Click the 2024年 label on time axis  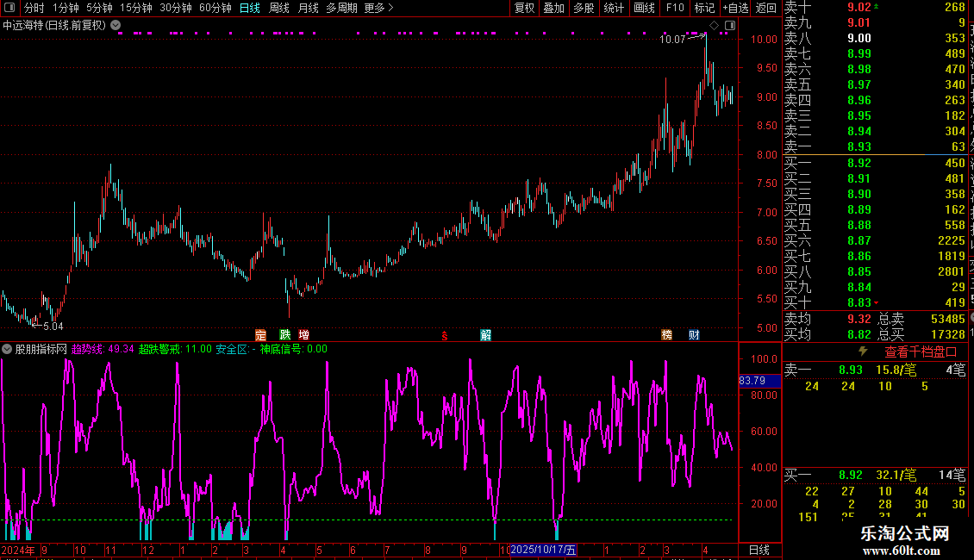pos(18,550)
